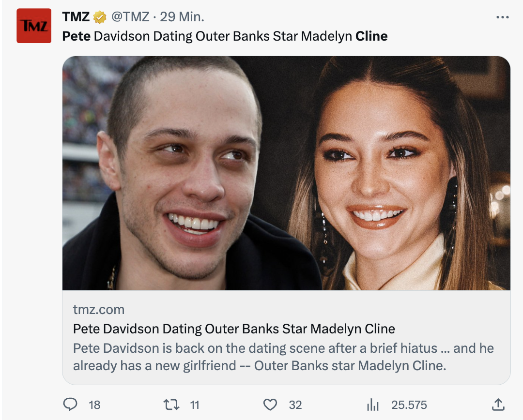Screen dimensions: 523x420
Task: Click the "29 Min." timestamp
Action: click(182, 17)
